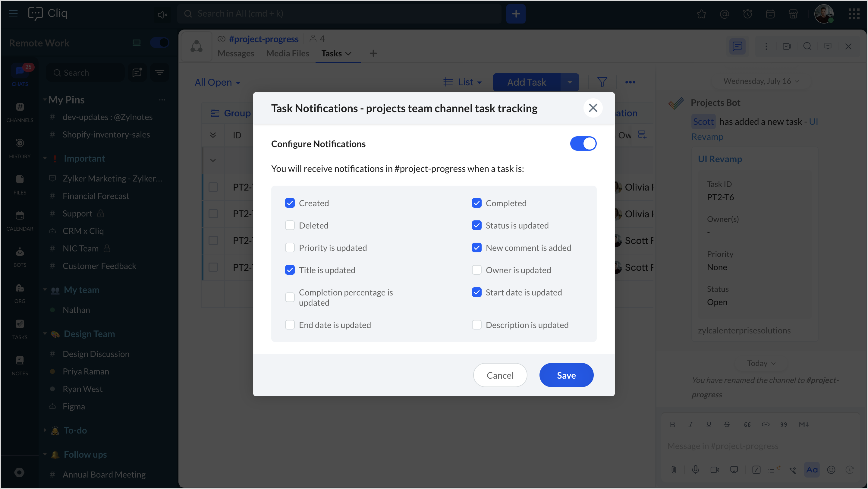Open the #project-progress channel link
Image resolution: width=868 pixels, height=489 pixels.
pyautogui.click(x=263, y=39)
